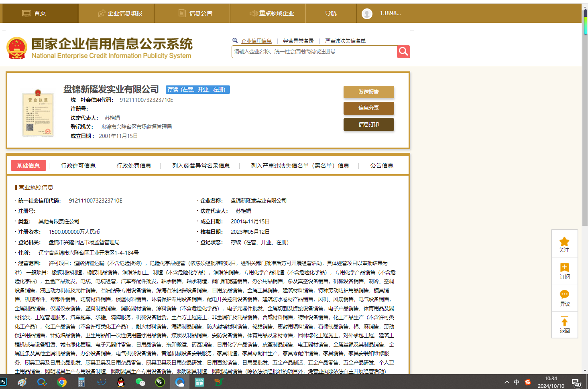Select 企业信用信息 search category
Screen dimensions: 588x389
pos(256,41)
